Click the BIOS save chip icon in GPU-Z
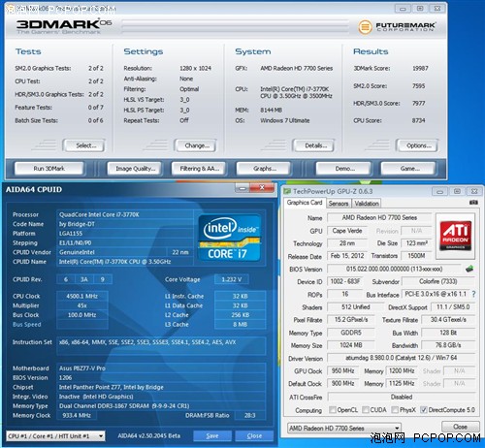 pyautogui.click(x=469, y=269)
